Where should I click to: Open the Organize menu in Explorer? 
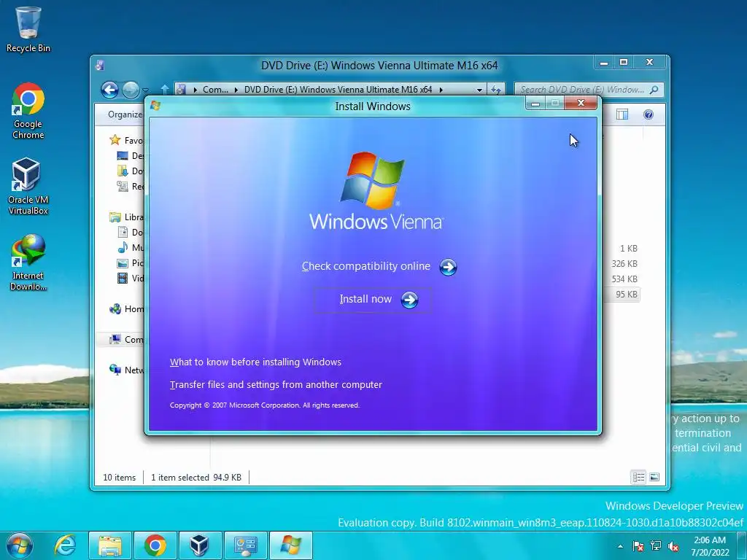[x=124, y=114]
